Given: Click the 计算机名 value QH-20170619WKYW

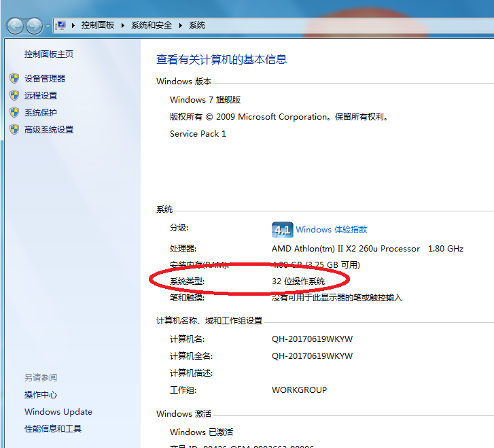Looking at the screenshot, I should pos(312,339).
